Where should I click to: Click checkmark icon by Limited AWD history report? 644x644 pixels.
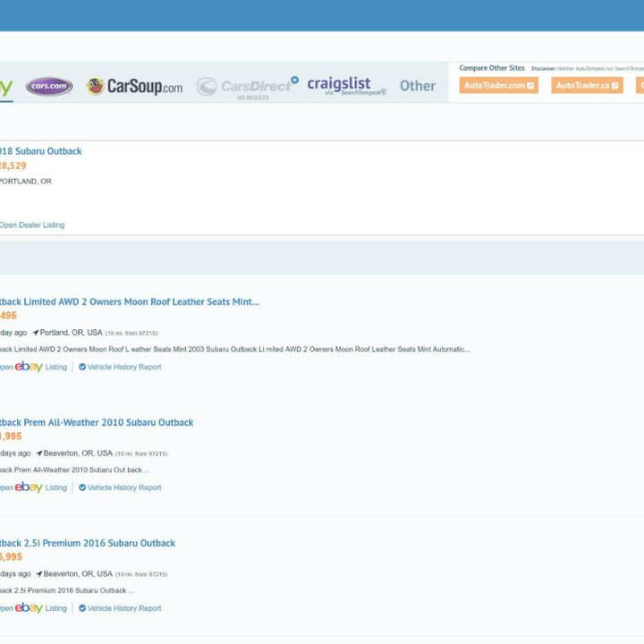pos(82,367)
